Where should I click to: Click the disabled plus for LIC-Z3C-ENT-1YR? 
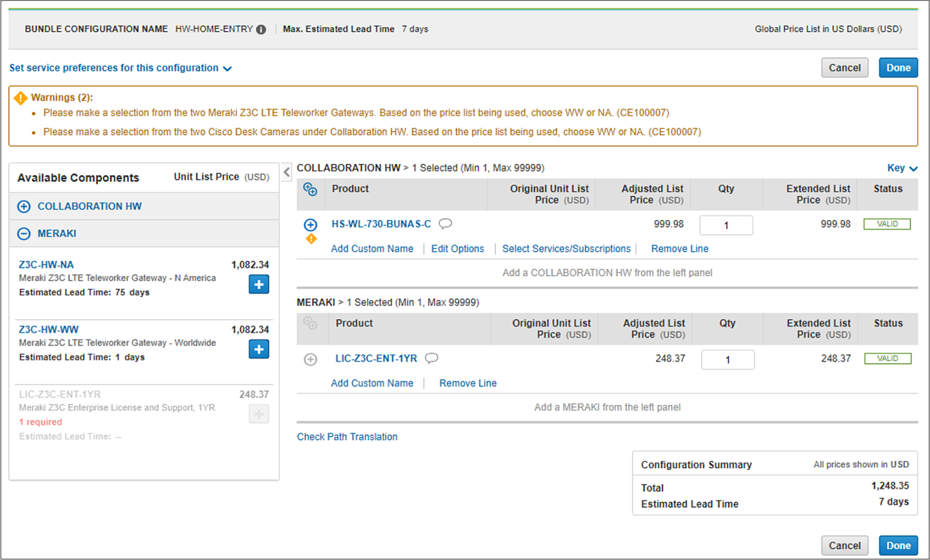259,414
